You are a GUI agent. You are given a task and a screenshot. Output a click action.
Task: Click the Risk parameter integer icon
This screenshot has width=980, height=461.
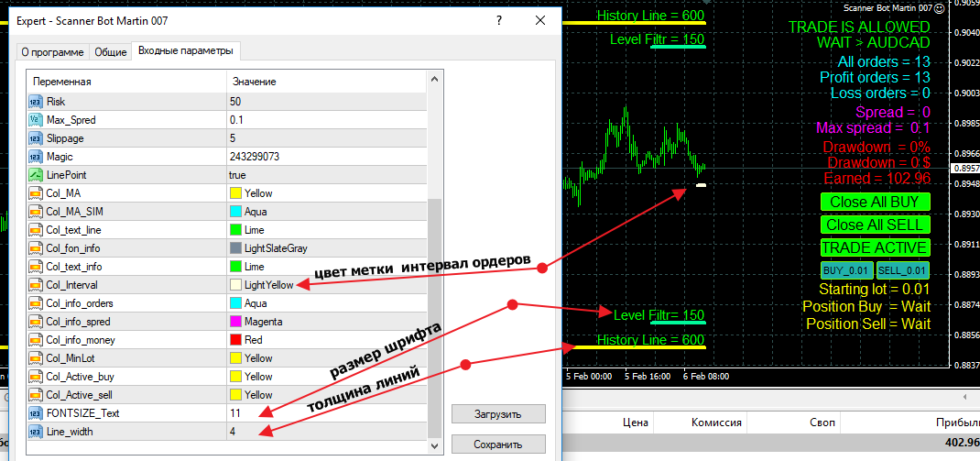coord(36,102)
